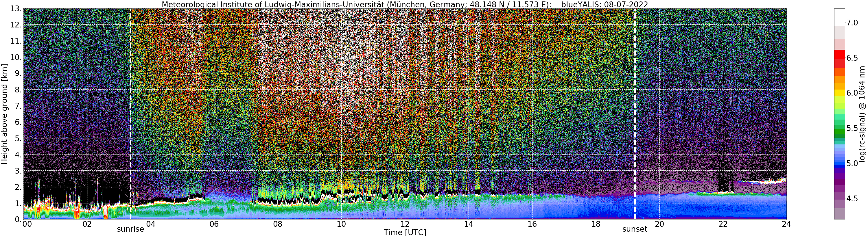Click the colorbar tick label '7.0'
The width and height of the screenshot is (868, 238).
852,23
